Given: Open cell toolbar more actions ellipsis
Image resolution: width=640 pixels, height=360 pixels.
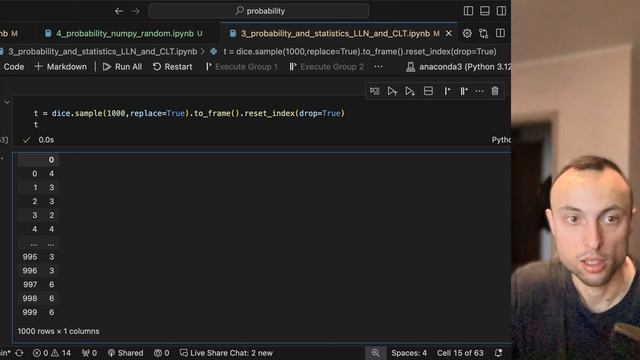Looking at the screenshot, I should coord(479,91).
